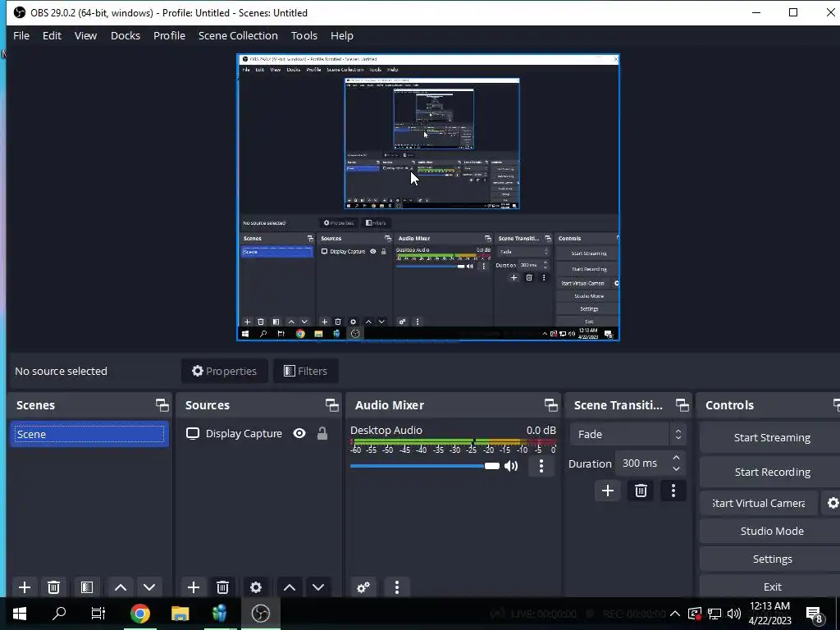Enable Studio Mode
Screen dimensions: 840x630
771,531
